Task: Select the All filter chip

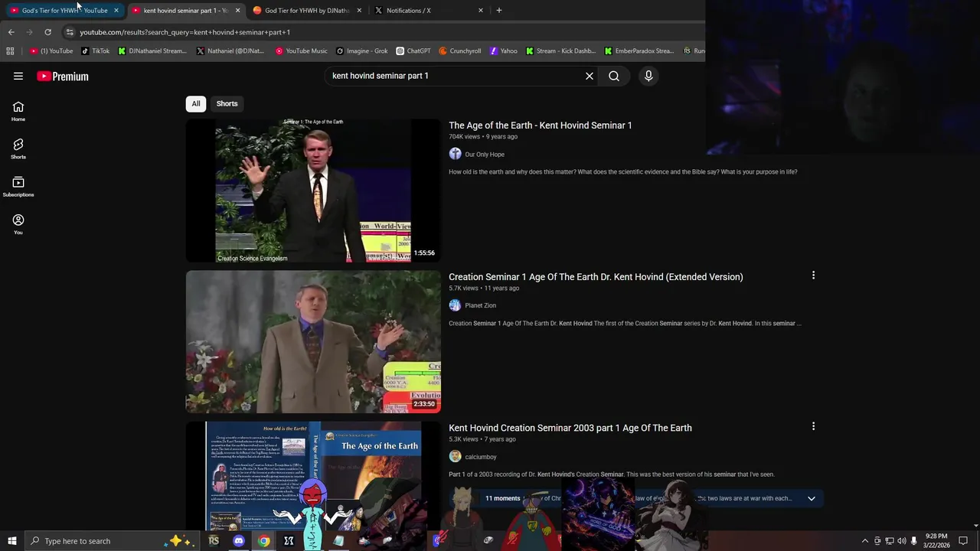Action: (196, 103)
